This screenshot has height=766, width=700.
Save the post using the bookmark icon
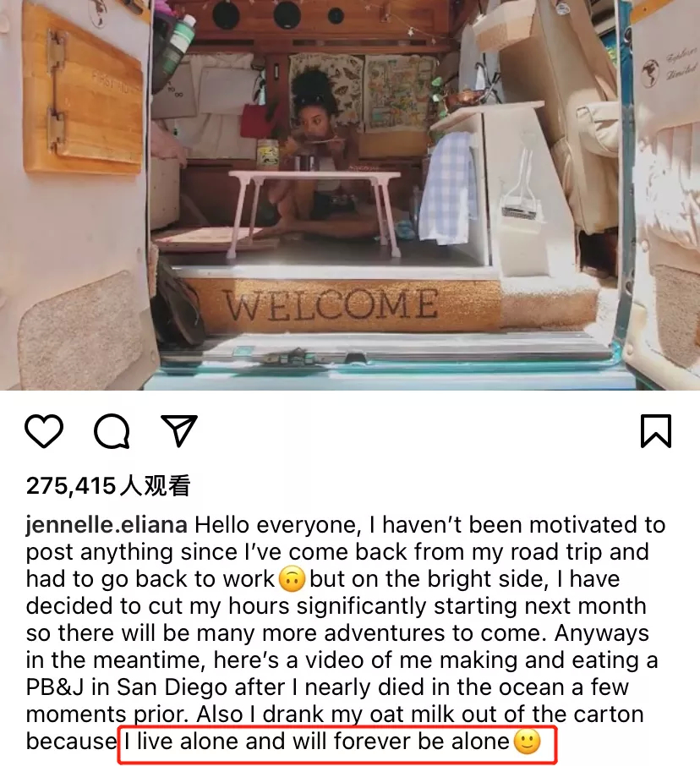tap(656, 431)
